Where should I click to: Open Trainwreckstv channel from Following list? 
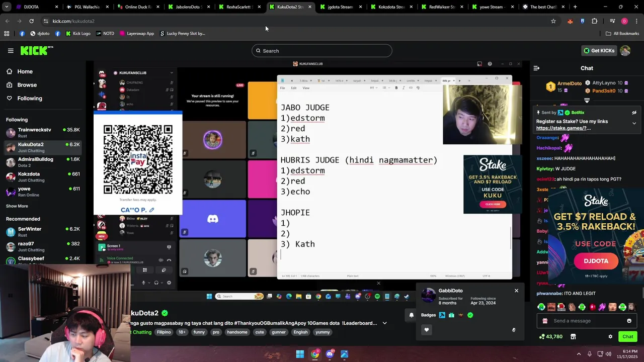[43, 133]
